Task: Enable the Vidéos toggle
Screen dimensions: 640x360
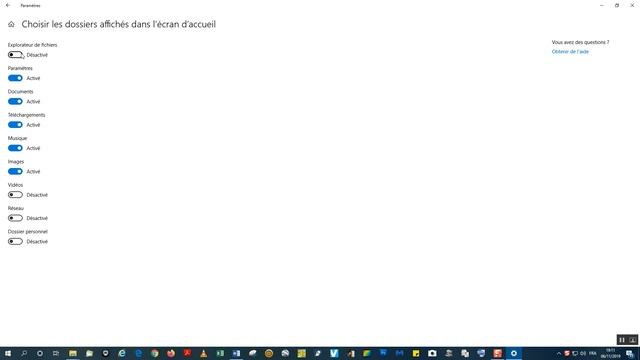Action: pyautogui.click(x=15, y=195)
